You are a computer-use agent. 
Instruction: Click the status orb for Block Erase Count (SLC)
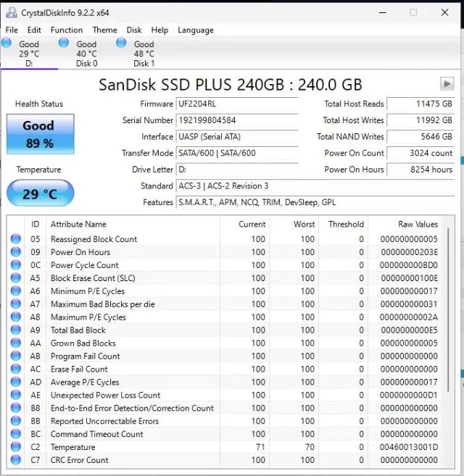pos(16,277)
